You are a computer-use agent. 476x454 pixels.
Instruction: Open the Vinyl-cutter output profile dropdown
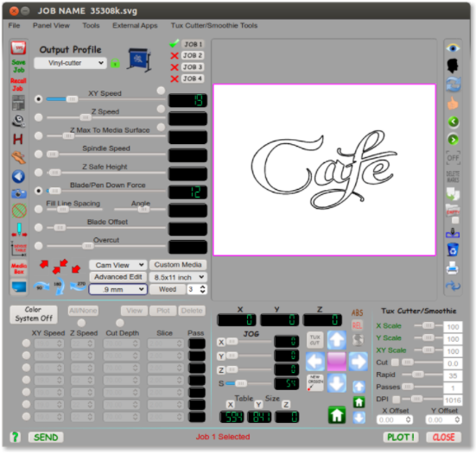pyautogui.click(x=71, y=63)
